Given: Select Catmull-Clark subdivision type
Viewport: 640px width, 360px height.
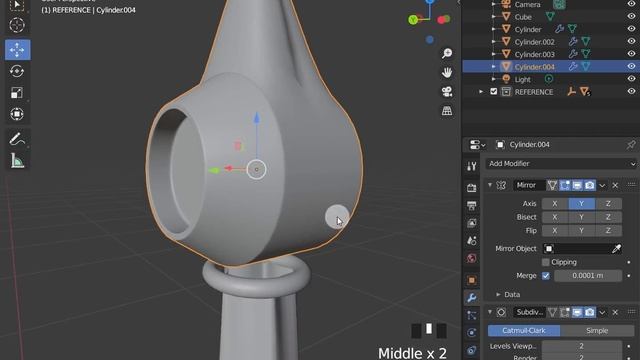Looking at the screenshot, I should point(524,331).
